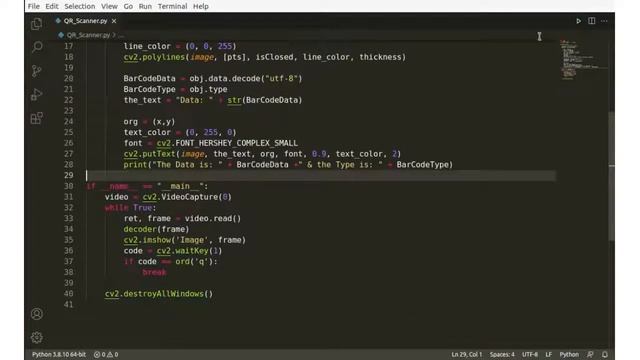Change encoding via UTF-8 indicator
Image resolution: width=640 pixels, height=360 pixels.
click(530, 354)
